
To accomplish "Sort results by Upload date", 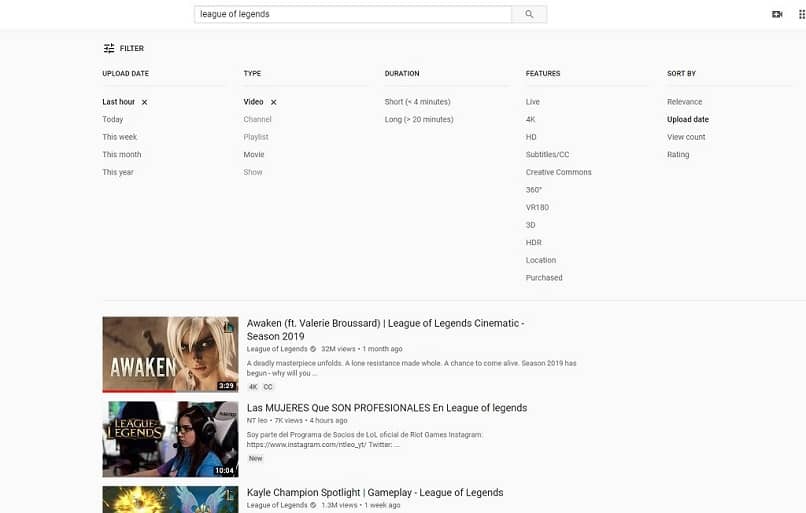I will 688,119.
